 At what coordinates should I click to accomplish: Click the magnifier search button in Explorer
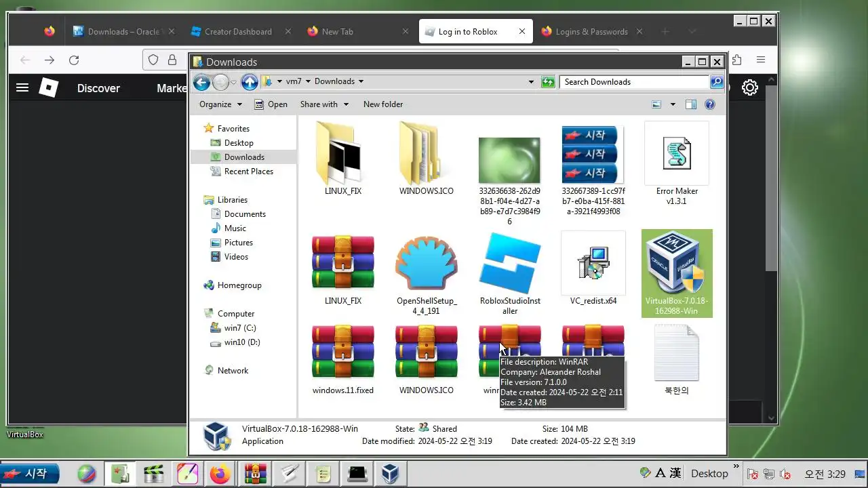pos(716,82)
